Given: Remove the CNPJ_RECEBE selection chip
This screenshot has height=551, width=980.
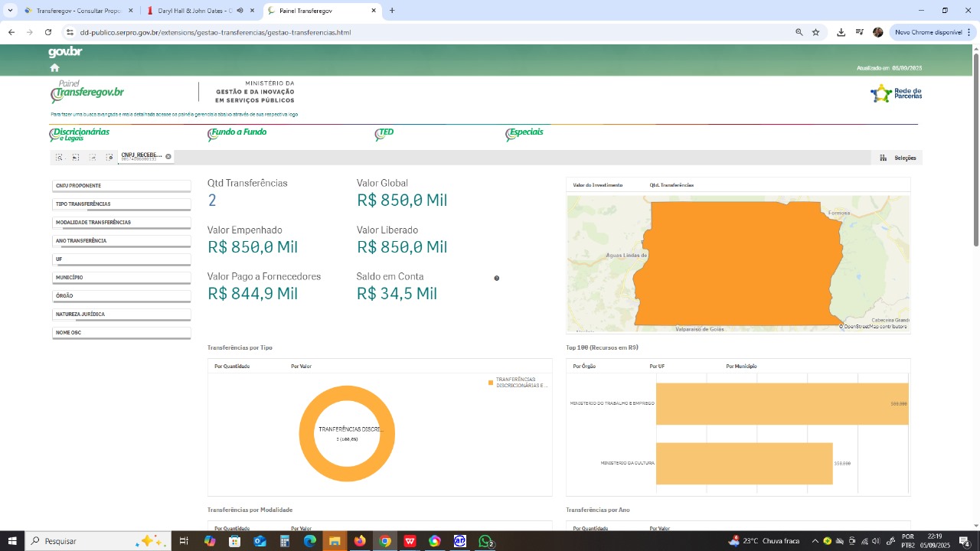Looking at the screenshot, I should [x=168, y=157].
